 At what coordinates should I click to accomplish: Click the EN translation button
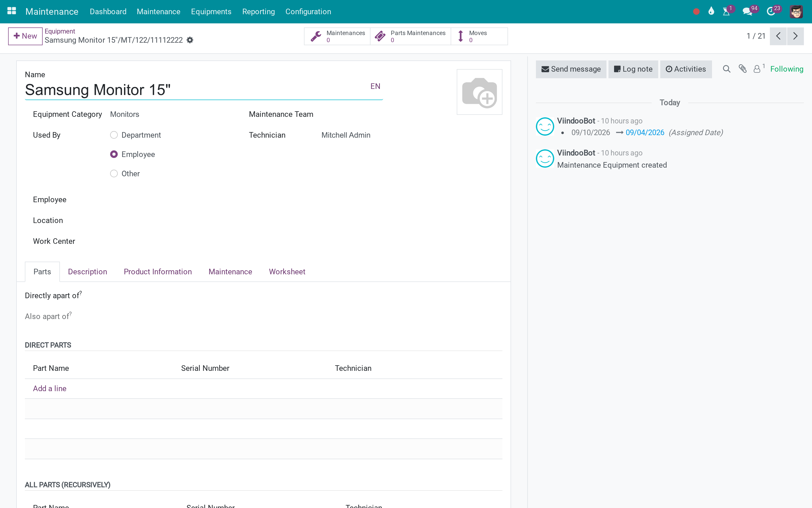click(375, 86)
